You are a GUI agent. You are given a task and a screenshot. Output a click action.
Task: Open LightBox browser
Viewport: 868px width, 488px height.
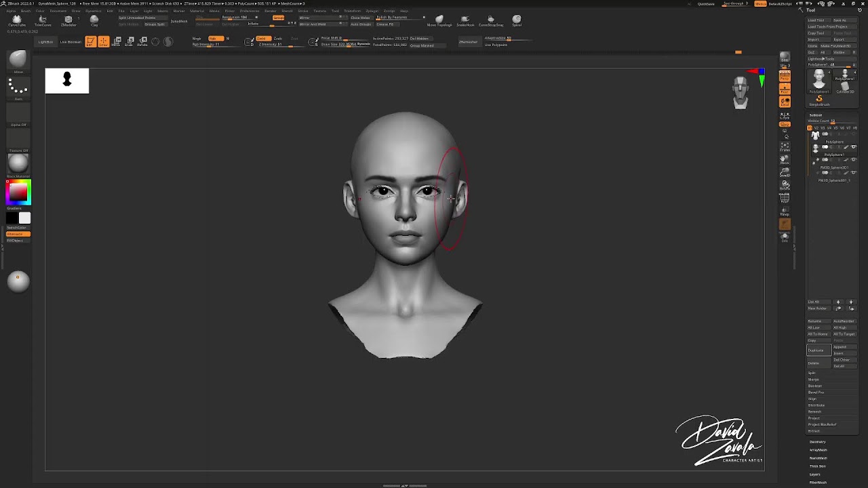tap(45, 42)
